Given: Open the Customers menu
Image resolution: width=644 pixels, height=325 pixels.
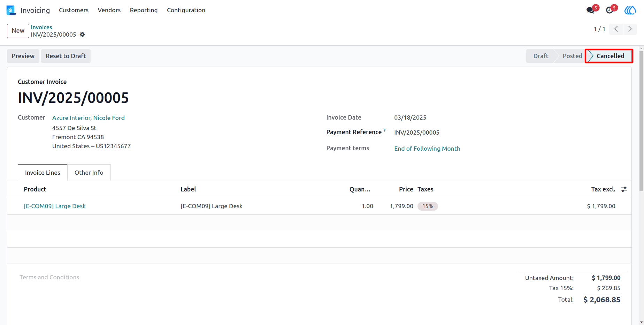Looking at the screenshot, I should click(x=74, y=10).
